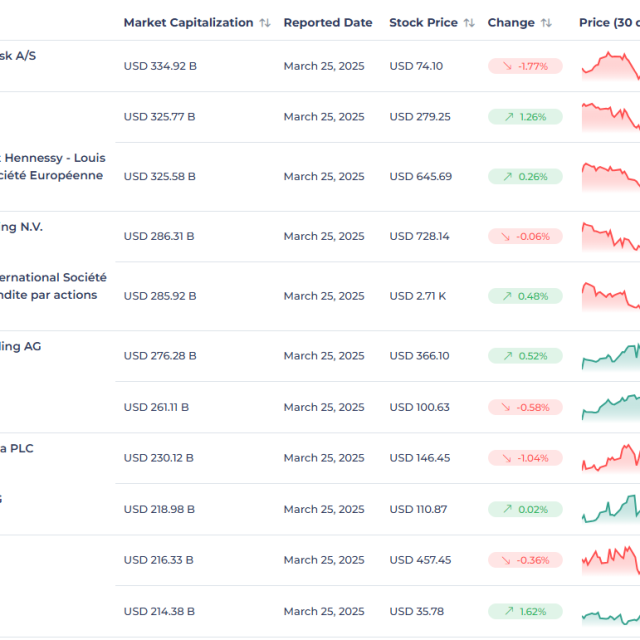Image resolution: width=640 pixels, height=640 pixels.
Task: Select the Price (30 days) column header
Action: coord(608,23)
